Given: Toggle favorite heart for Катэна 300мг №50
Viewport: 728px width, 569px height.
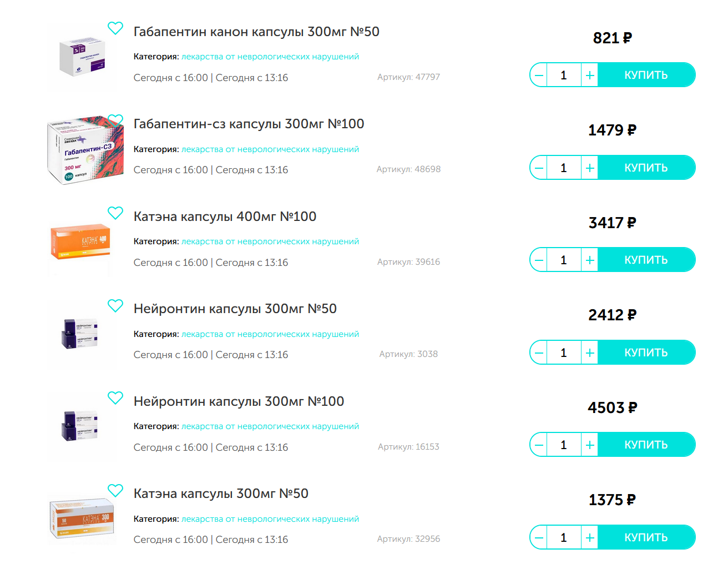Looking at the screenshot, I should [115, 491].
